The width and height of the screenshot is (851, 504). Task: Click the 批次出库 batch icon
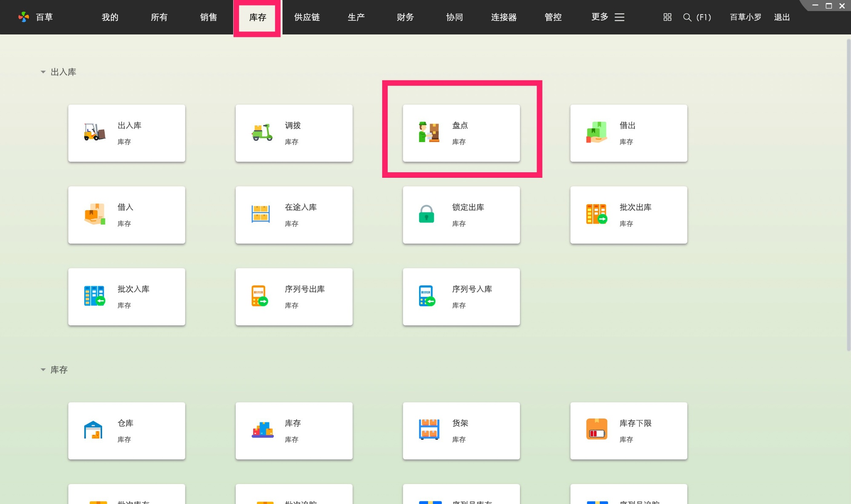tap(596, 214)
